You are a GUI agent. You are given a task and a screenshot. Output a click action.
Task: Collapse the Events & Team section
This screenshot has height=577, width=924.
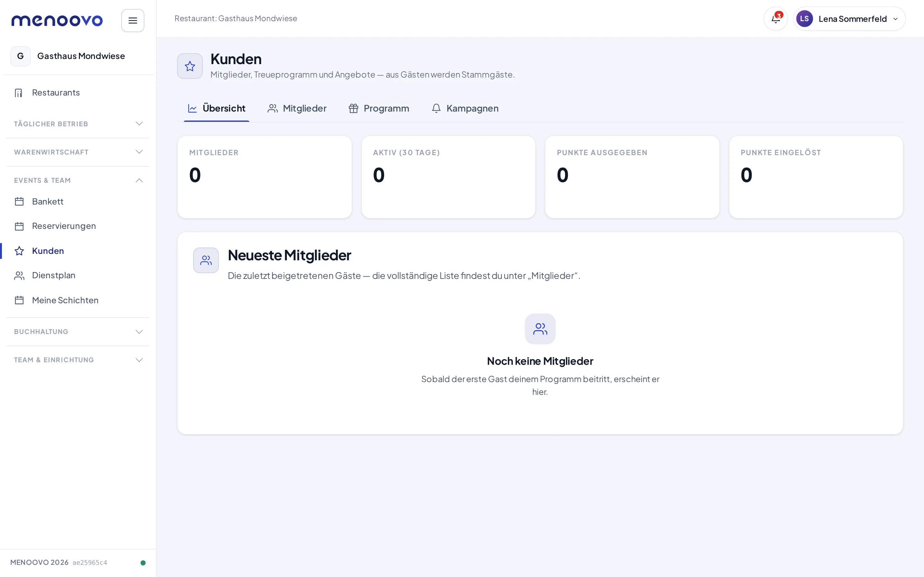click(78, 180)
